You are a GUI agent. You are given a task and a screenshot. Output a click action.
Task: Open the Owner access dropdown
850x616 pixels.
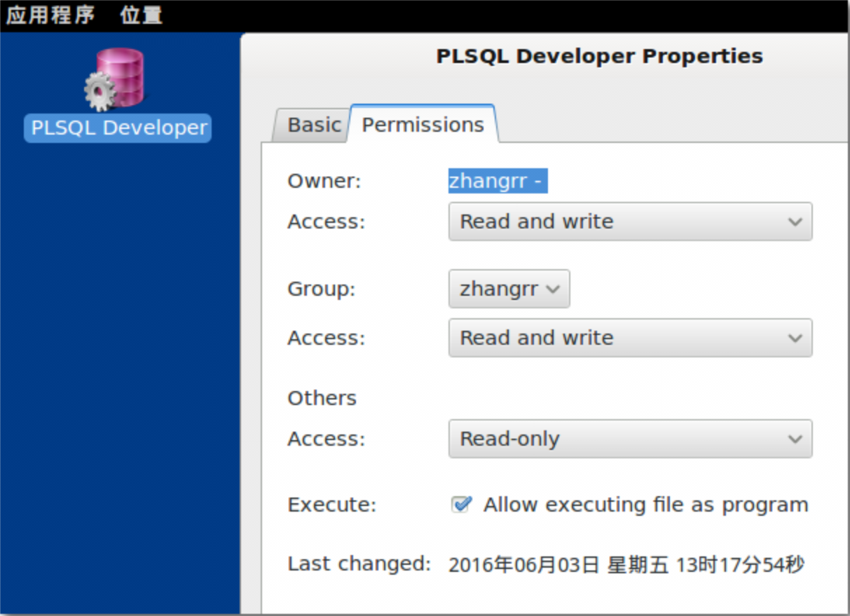[x=630, y=221]
